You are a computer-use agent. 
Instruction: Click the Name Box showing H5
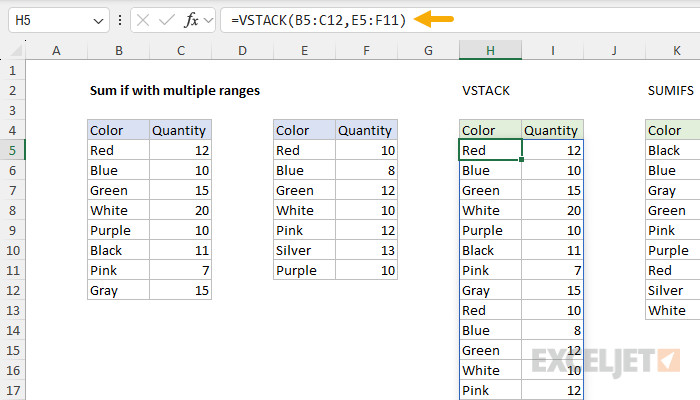[58, 20]
